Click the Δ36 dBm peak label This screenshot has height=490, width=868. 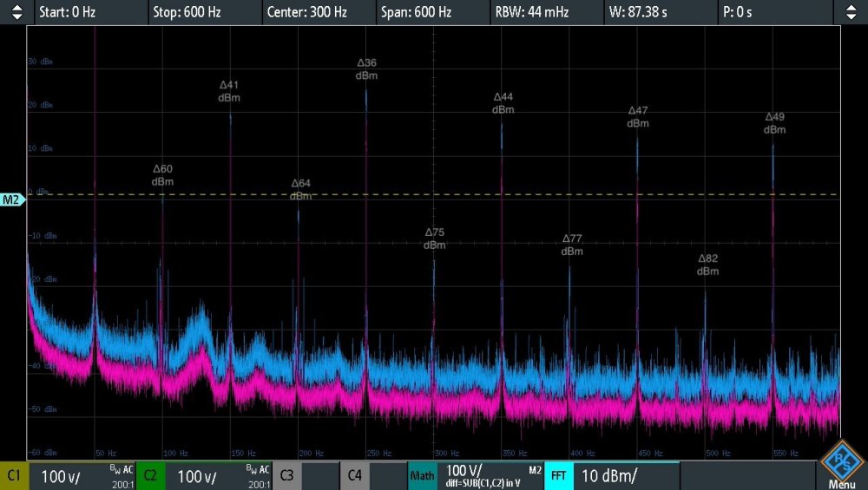(x=366, y=69)
